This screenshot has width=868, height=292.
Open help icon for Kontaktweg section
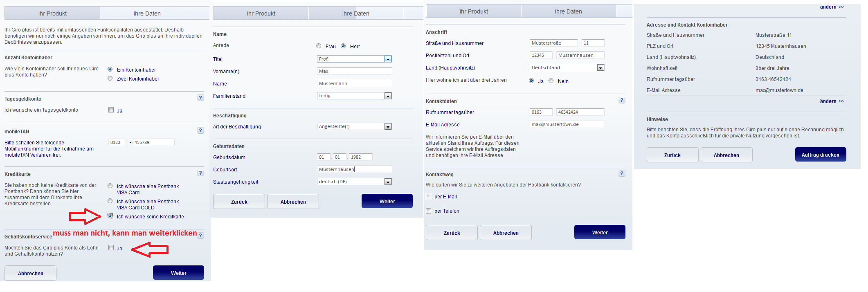(622, 173)
